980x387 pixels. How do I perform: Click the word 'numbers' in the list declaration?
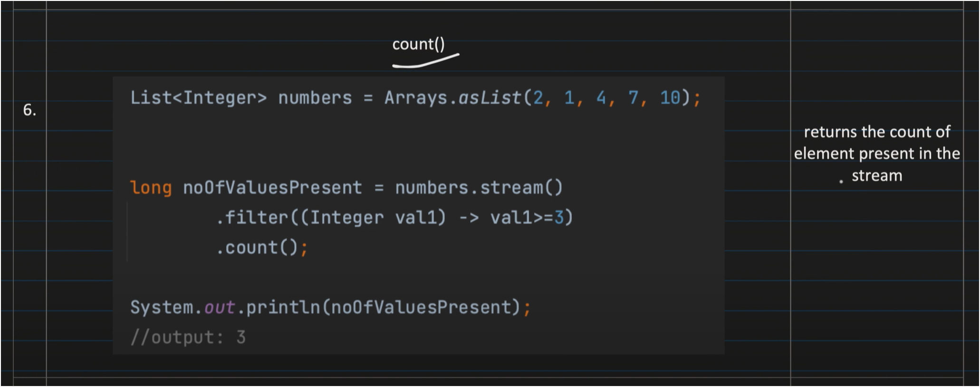(x=315, y=98)
